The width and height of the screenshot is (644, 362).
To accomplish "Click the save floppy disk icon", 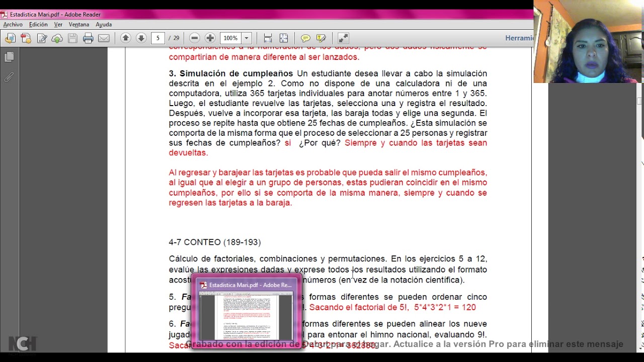I will (72, 38).
